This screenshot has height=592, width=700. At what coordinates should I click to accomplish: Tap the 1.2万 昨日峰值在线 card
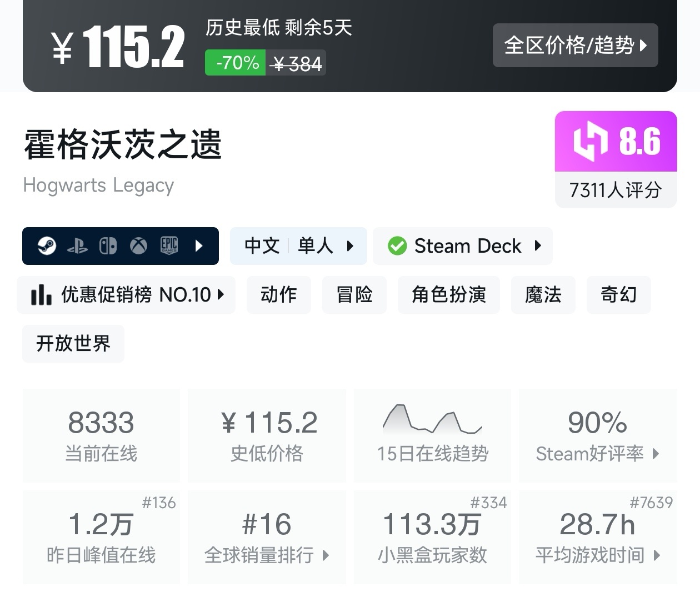101,537
